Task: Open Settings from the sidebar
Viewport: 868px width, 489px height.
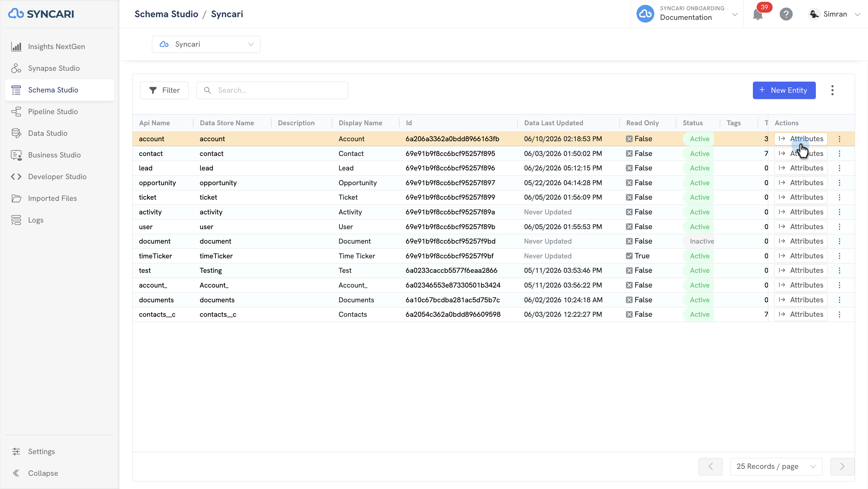Action: (x=60, y=451)
